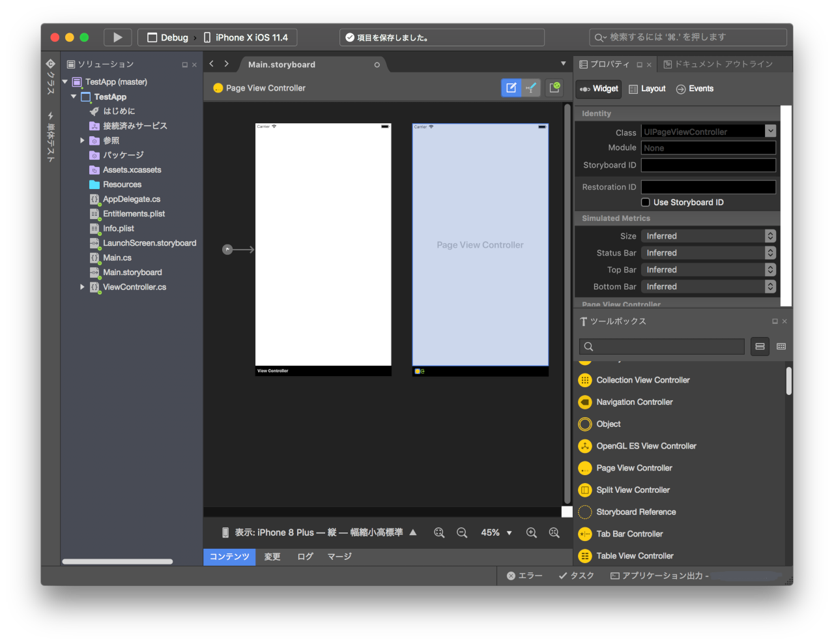Switch to the Layout properties tab

pos(647,89)
